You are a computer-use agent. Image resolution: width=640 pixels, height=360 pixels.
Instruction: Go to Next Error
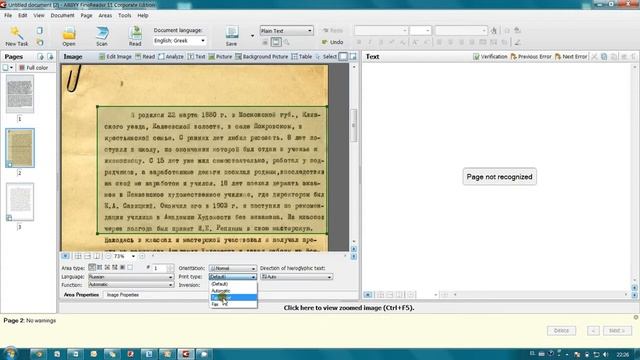coord(571,57)
